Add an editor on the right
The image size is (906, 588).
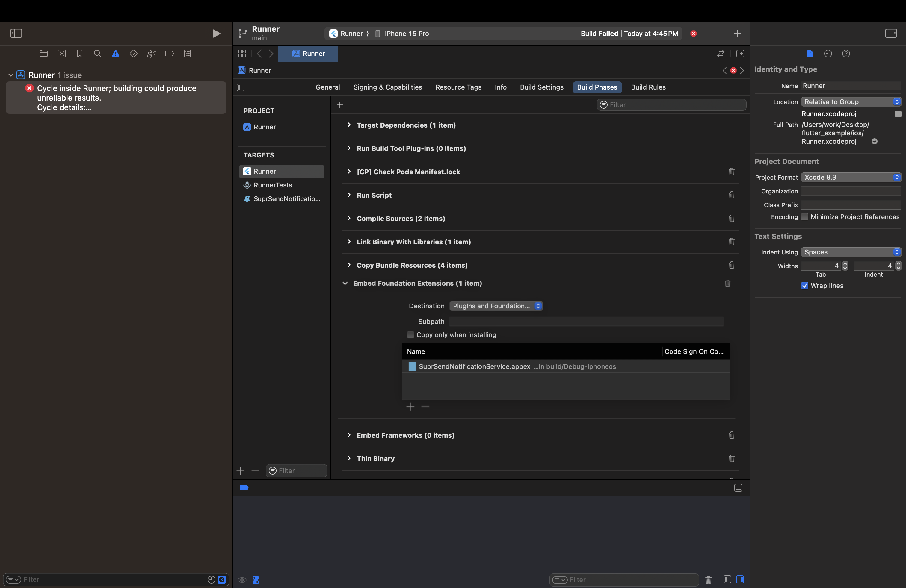[740, 54]
